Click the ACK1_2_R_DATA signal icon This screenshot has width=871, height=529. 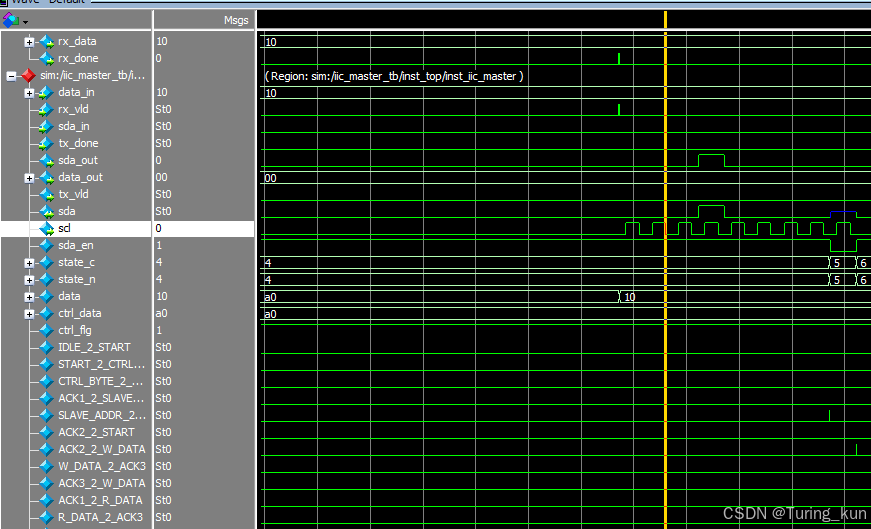[x=47, y=501]
